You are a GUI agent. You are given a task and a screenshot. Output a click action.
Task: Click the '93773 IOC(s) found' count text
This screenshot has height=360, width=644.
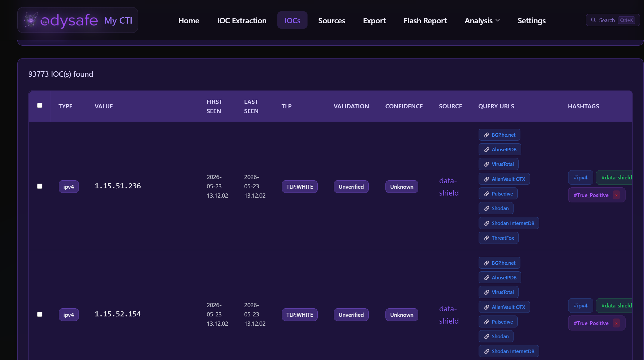coord(61,74)
